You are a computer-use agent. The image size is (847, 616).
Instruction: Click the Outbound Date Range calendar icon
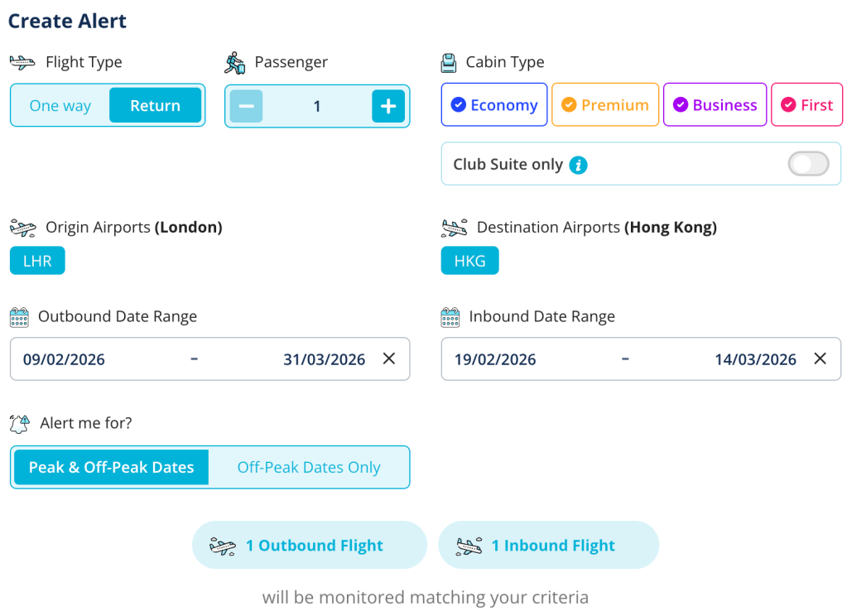coord(19,317)
